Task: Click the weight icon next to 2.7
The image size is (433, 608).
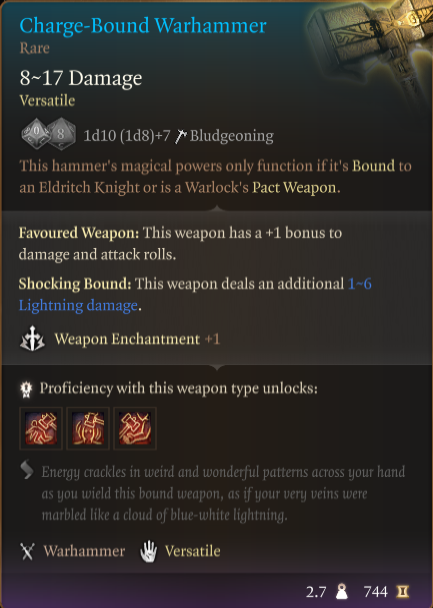Action: coord(342,592)
